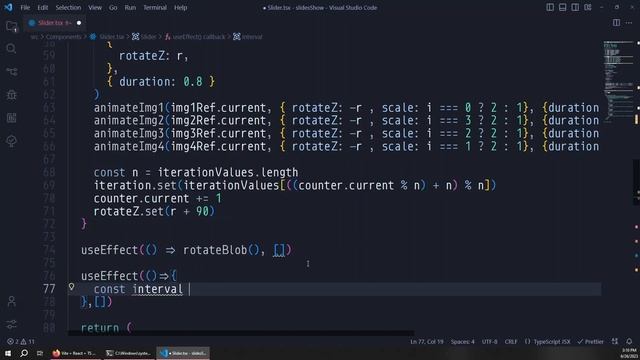The height and width of the screenshot is (360, 640).
Task: Open the Help menu
Action: pos(180,7)
